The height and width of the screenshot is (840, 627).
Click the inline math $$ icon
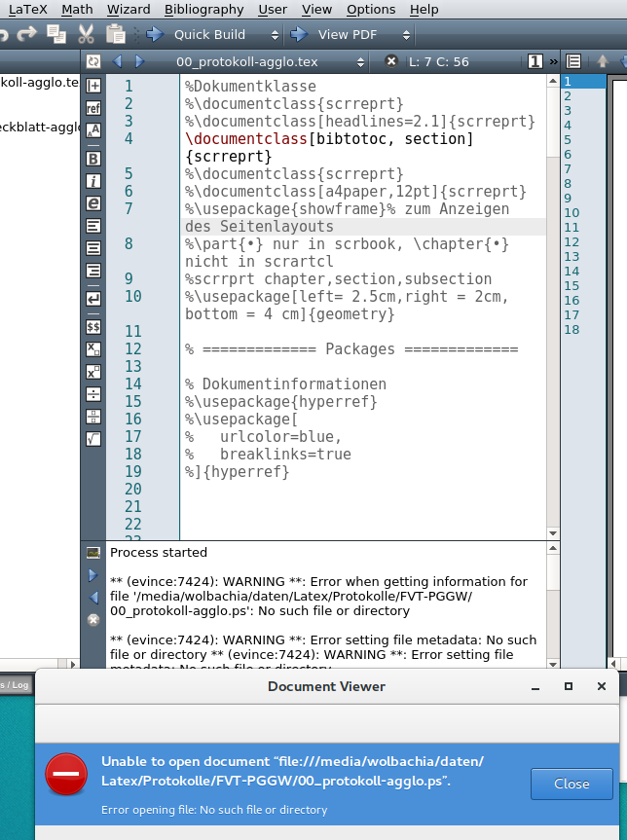93,326
